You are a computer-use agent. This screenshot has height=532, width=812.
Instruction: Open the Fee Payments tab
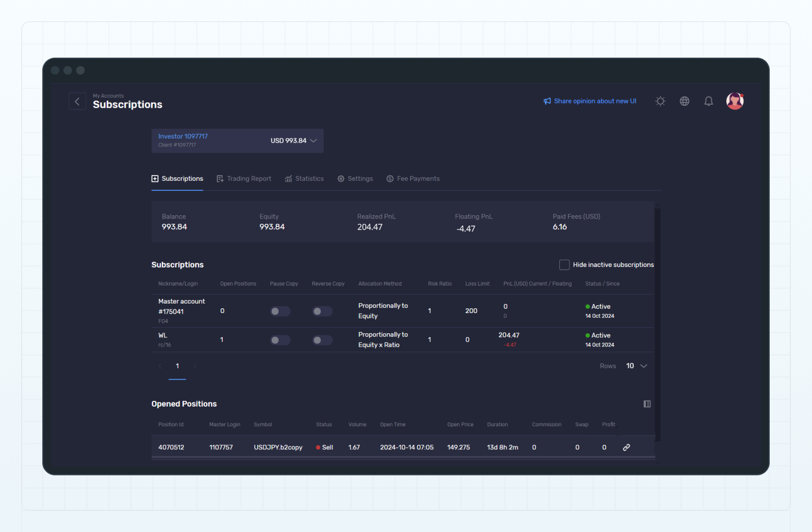(x=413, y=179)
